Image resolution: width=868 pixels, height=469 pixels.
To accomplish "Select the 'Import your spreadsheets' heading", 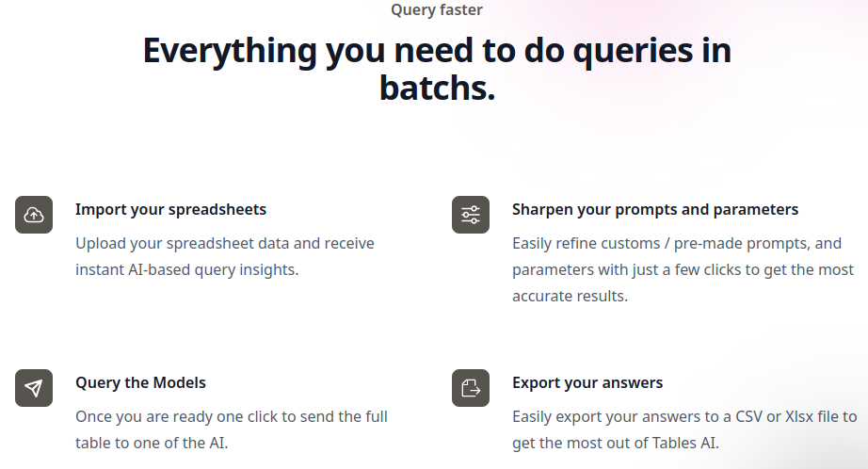I will pos(170,210).
